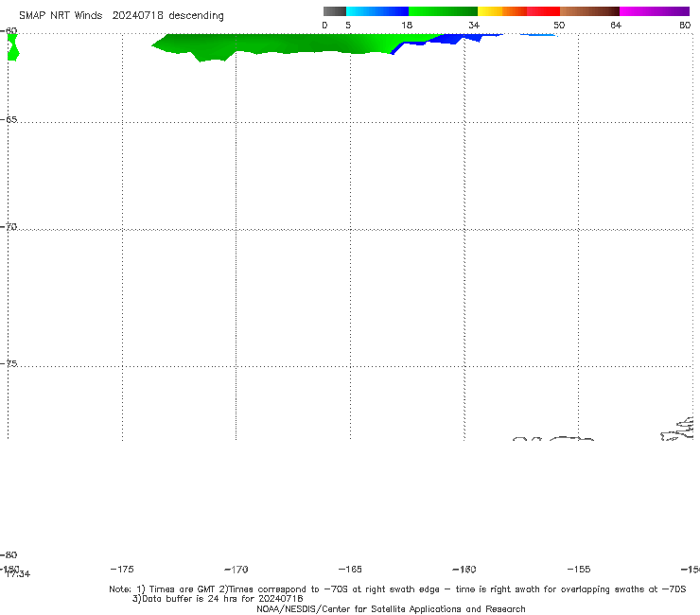
Task: Click the note 'Data buffer is 24 hrs'
Action: 186,599
